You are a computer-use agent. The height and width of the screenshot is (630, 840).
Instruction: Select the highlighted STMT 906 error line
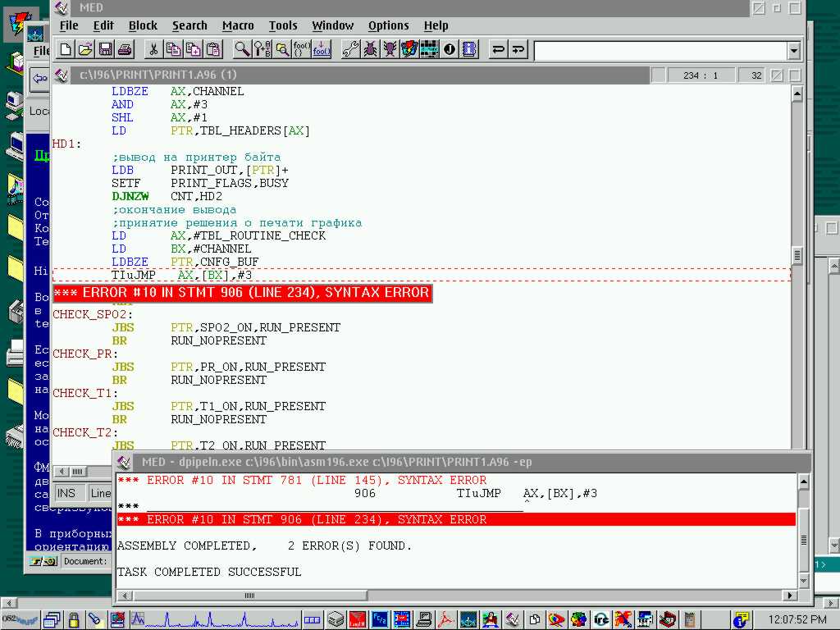click(x=456, y=519)
